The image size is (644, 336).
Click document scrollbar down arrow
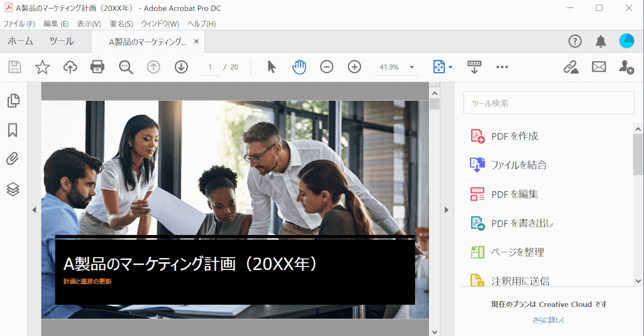click(434, 332)
